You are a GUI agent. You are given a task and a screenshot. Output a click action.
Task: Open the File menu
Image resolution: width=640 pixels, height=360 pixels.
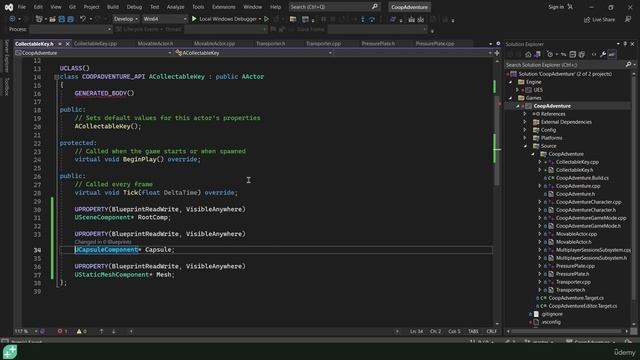pyautogui.click(x=22, y=7)
